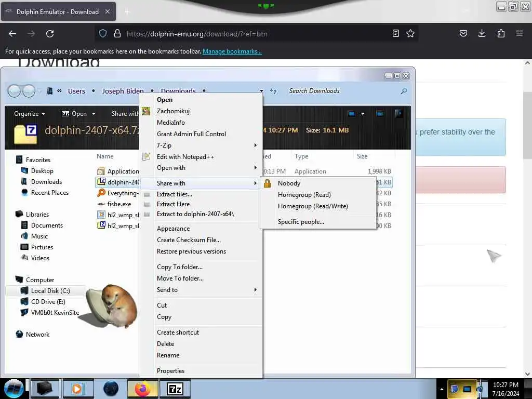Click Users in the Explorer breadcrumb
Viewport: 532px width, 399px height.
[x=76, y=91]
